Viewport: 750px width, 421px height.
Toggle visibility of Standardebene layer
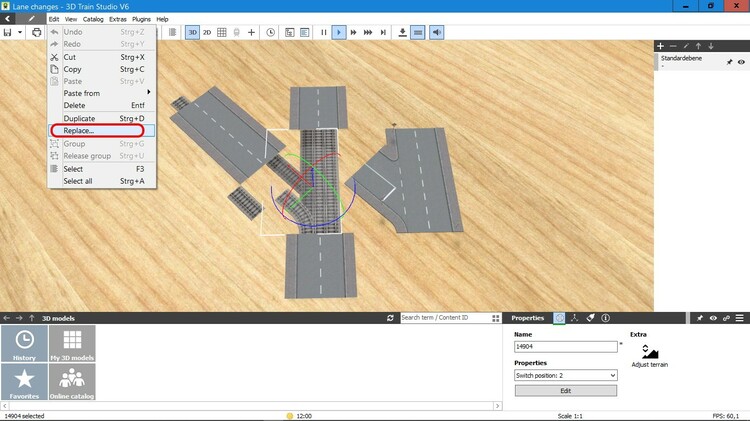pyautogui.click(x=741, y=62)
